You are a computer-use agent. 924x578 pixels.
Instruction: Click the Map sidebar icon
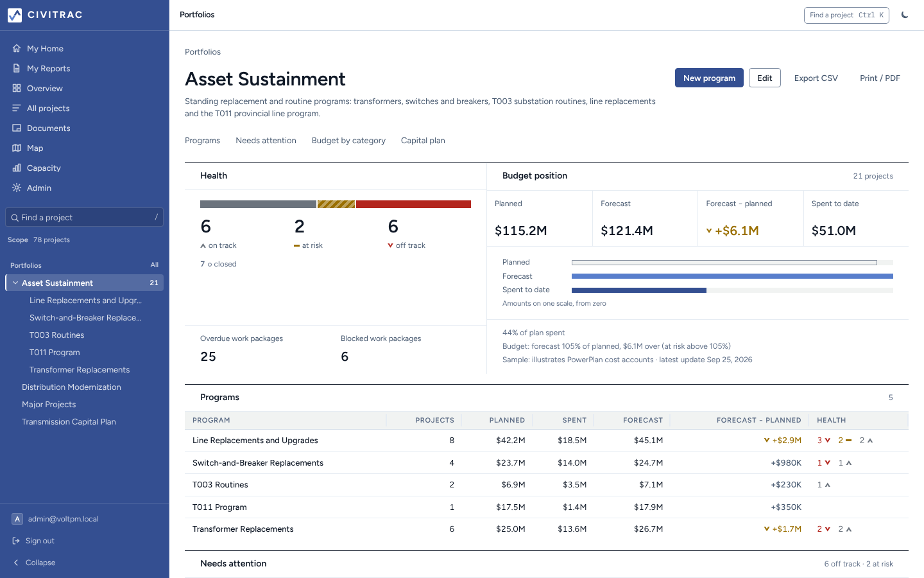pos(17,148)
